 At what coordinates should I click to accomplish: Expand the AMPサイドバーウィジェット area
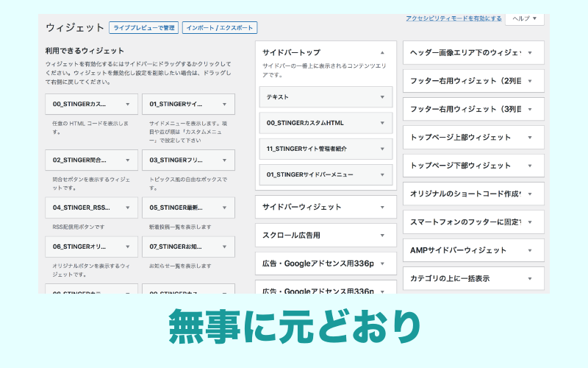point(530,250)
